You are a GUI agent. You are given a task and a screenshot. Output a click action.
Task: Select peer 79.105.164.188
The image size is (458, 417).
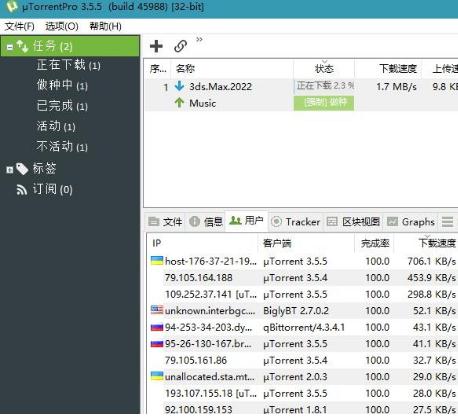pos(303,278)
